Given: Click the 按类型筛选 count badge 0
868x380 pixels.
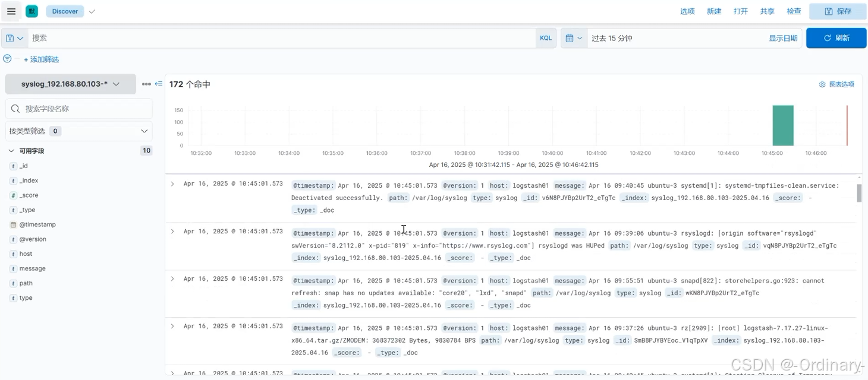Looking at the screenshot, I should 55,131.
